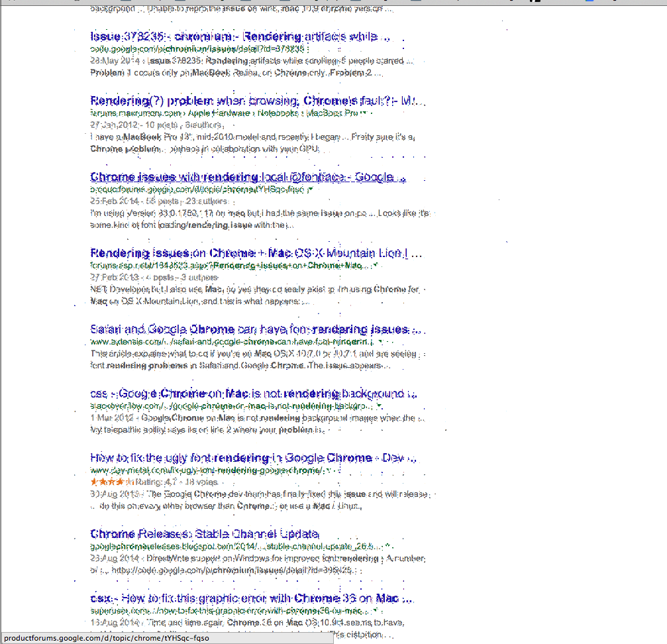
Task: Click "27 Feb 2013 - 4 posts - 3 authors" text
Action: [x=154, y=278]
